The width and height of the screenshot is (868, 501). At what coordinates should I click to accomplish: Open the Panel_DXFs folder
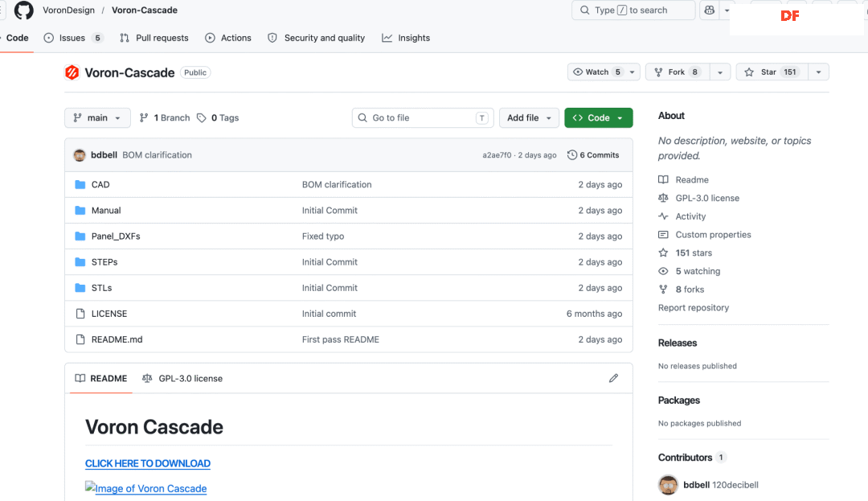click(x=116, y=236)
